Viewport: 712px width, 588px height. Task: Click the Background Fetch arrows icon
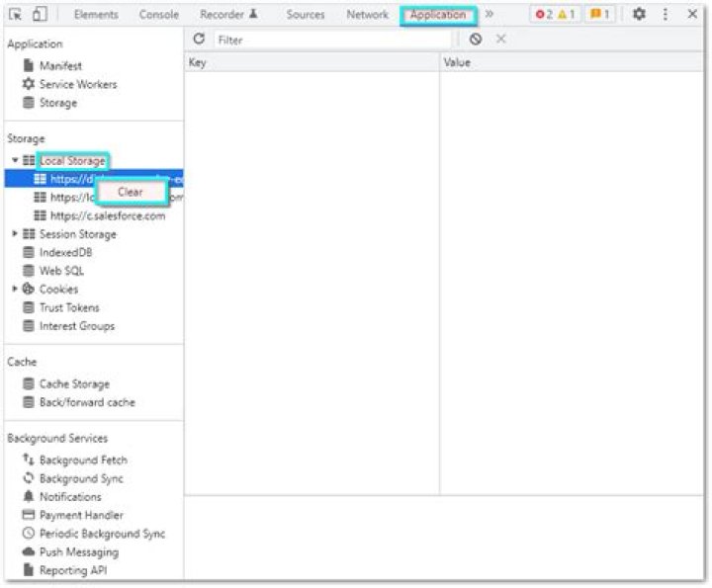click(29, 460)
